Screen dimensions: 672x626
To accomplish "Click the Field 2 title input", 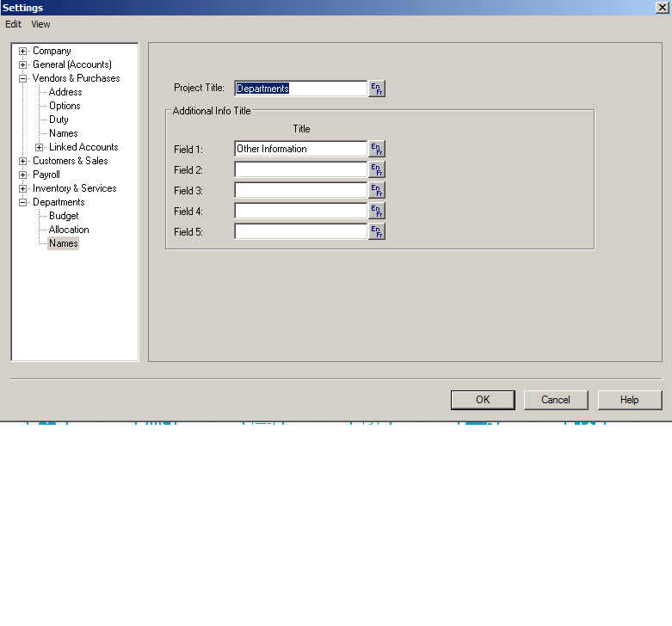I will [x=301, y=169].
